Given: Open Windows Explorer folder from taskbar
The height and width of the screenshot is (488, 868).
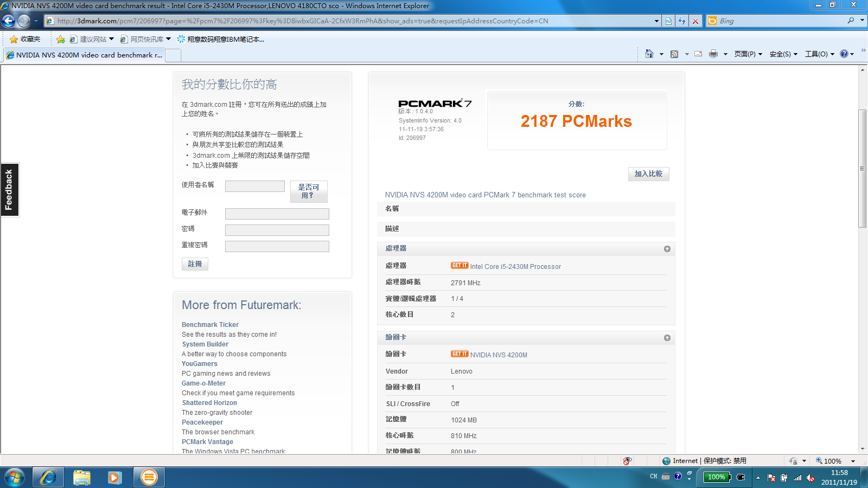Looking at the screenshot, I should point(82,477).
